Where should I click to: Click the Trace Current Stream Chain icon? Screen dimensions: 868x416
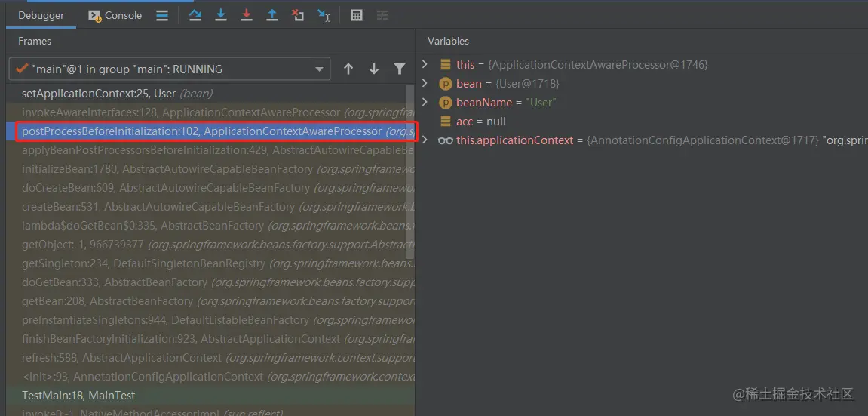[382, 16]
